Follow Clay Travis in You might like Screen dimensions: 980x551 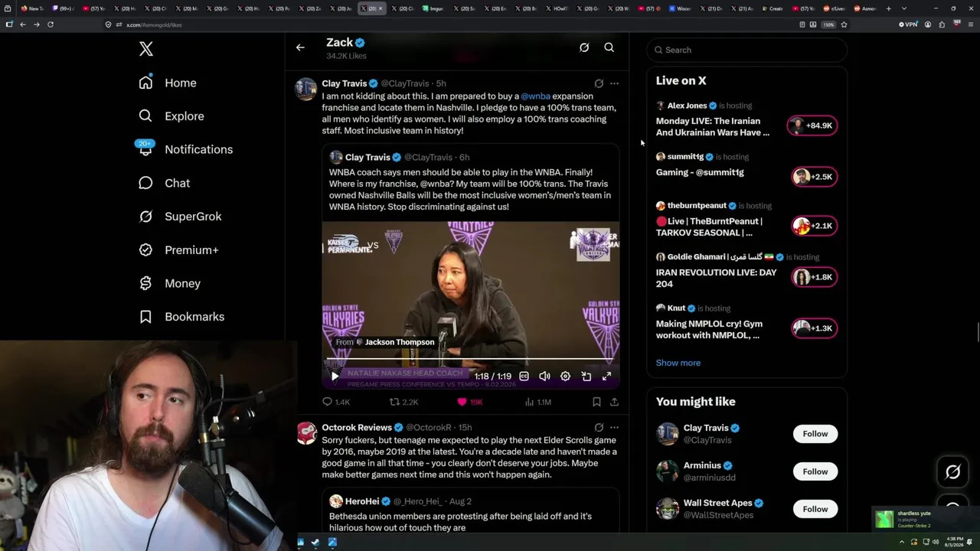click(x=815, y=434)
